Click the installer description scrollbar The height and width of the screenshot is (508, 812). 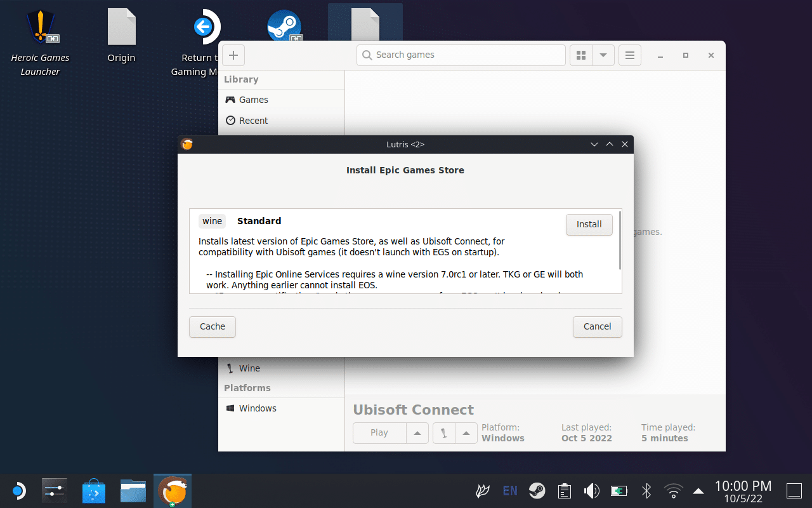(620, 240)
